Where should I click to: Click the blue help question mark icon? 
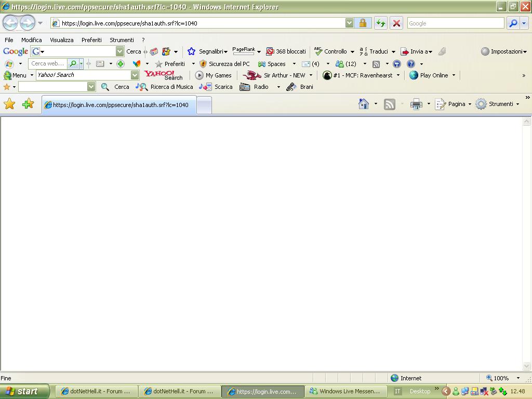[410, 64]
